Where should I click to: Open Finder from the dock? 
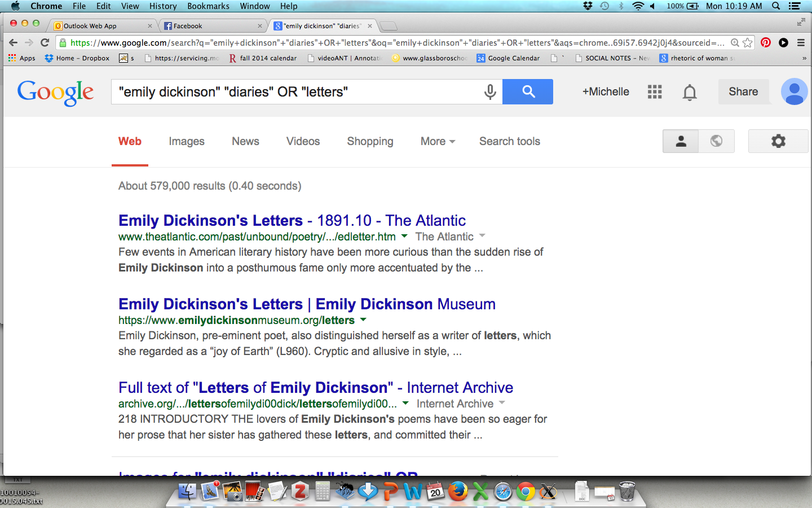[188, 491]
